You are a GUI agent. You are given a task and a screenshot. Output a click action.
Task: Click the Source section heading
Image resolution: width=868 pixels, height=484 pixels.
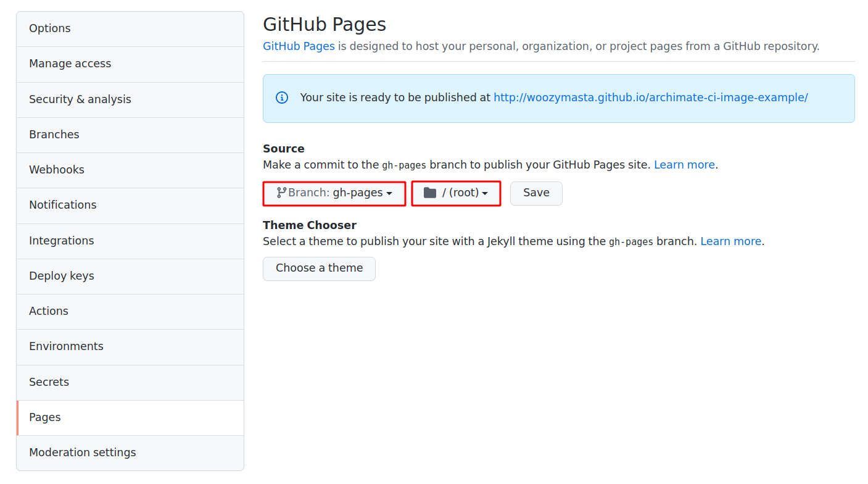[x=284, y=149]
